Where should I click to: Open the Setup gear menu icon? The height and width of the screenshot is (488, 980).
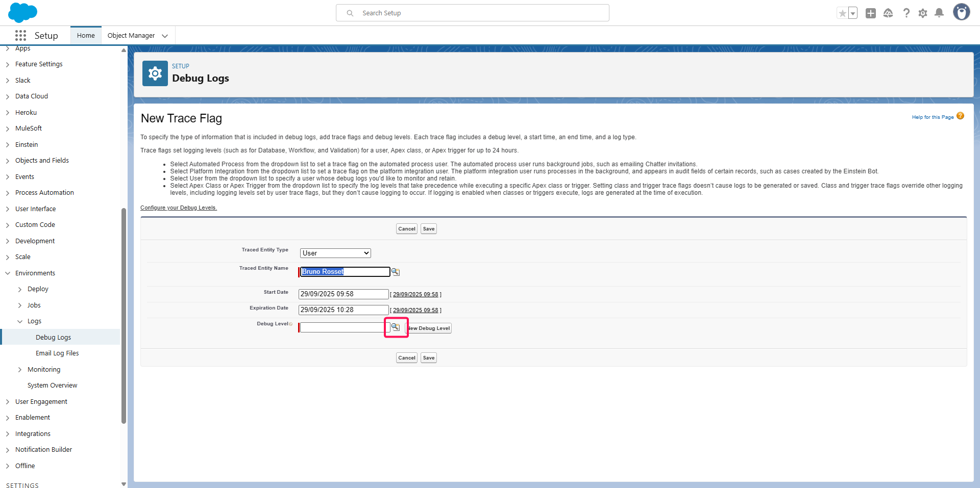(923, 13)
